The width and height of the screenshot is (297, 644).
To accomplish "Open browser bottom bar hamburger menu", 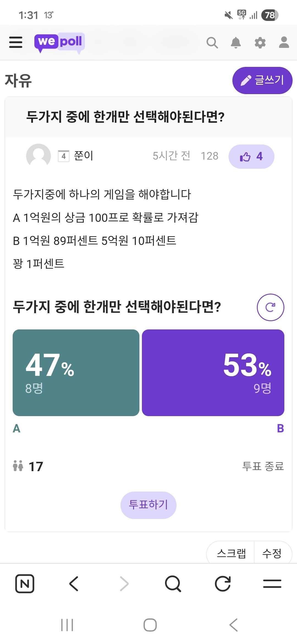I will click(x=272, y=583).
